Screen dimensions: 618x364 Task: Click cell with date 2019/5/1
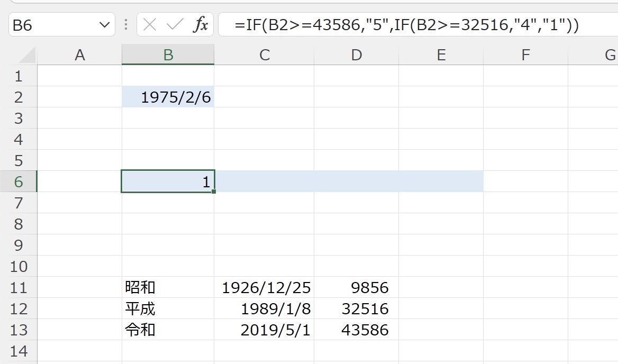264,330
